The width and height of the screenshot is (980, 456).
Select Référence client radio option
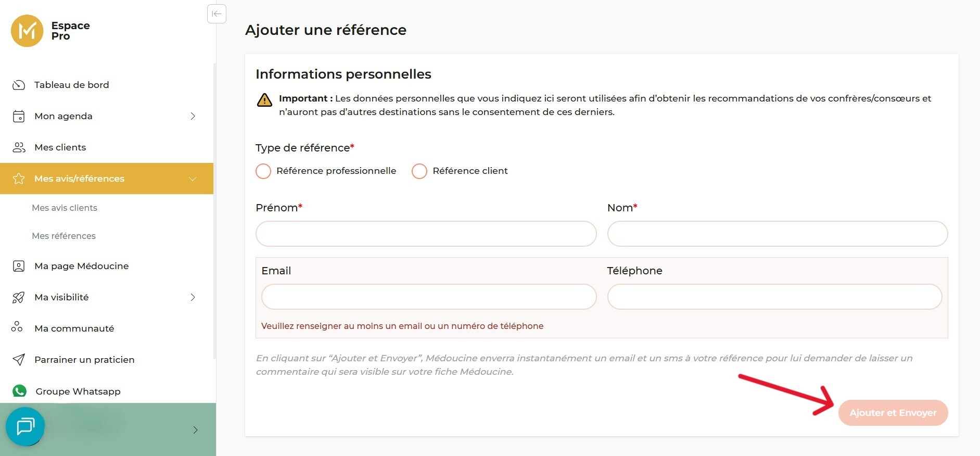(x=419, y=171)
